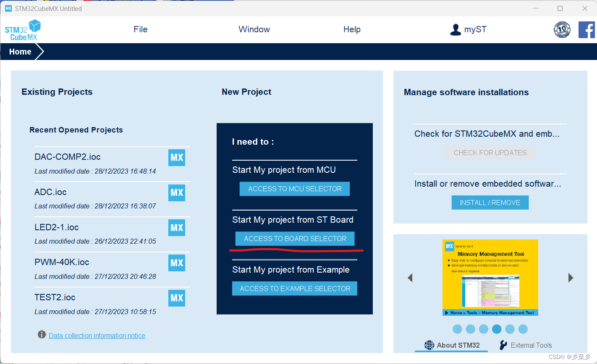Switch to the About STM32 tab
Image resolution: width=597 pixels, height=364 pixels.
(452, 345)
